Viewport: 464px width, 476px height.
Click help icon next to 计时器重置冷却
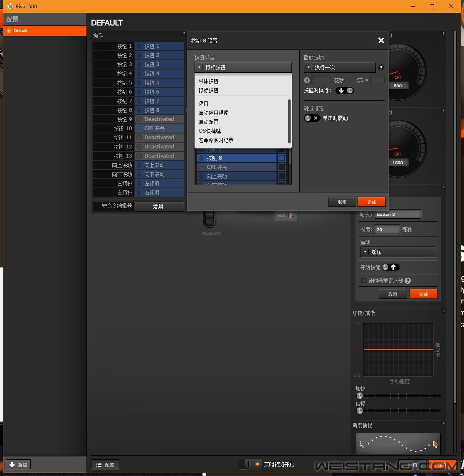[x=408, y=281]
